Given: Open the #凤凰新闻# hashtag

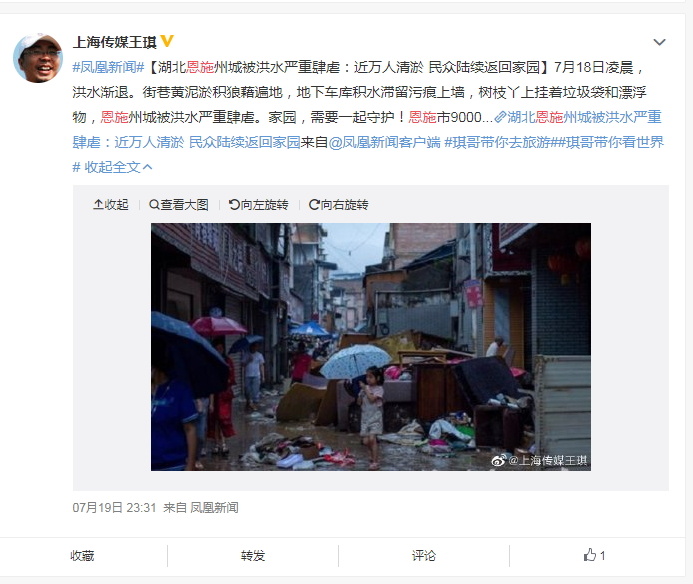Looking at the screenshot, I should click(108, 67).
